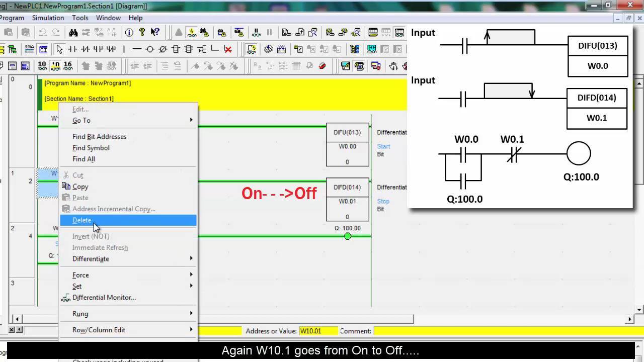Screen dimensions: 644x362
Task: Click the red X delete line tool
Action: 227,49
